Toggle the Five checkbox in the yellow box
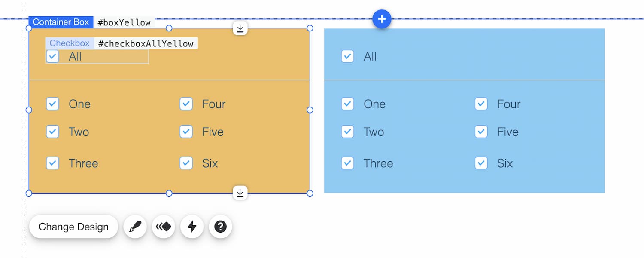The width and height of the screenshot is (644, 258). (x=186, y=132)
